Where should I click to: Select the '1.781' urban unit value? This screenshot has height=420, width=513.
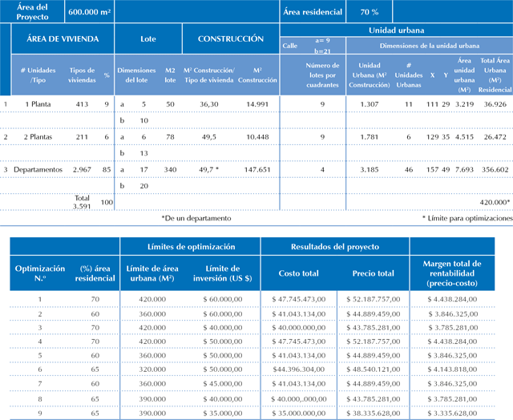pyautogui.click(x=369, y=137)
